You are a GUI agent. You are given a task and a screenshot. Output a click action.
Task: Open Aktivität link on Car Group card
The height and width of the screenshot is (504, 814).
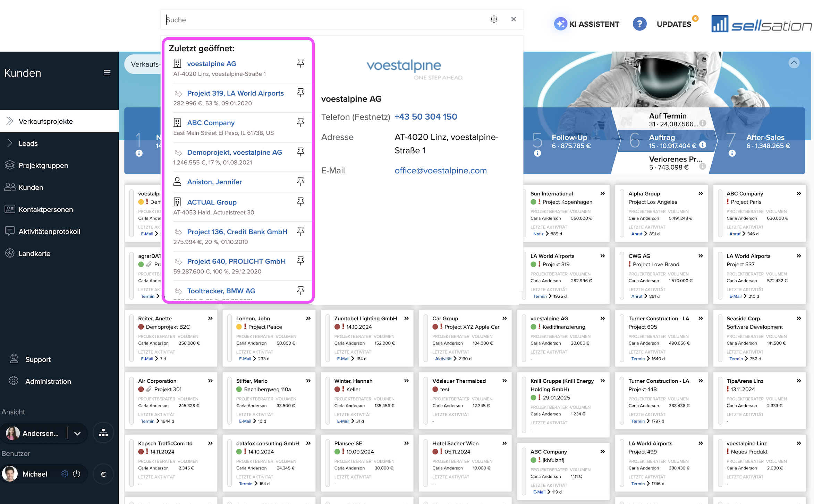coord(443,359)
